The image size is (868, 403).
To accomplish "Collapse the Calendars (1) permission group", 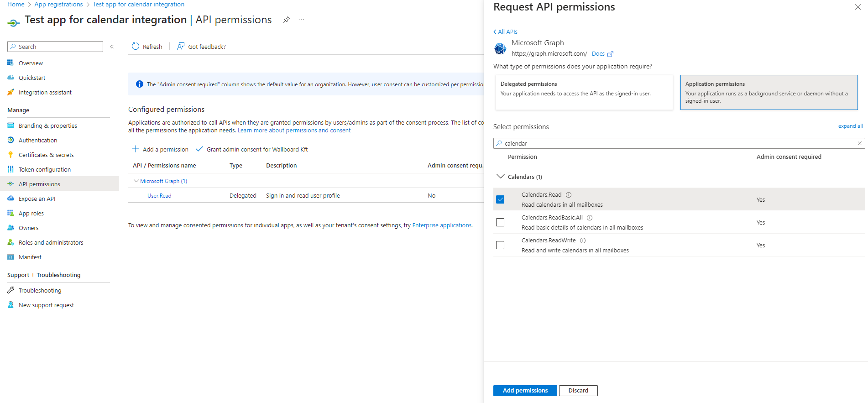I will click(501, 176).
